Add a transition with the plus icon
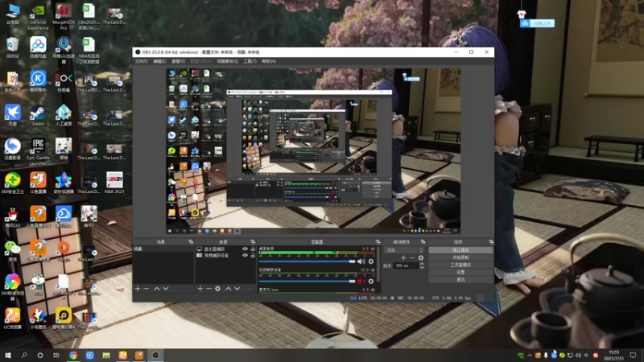This screenshot has width=644, height=362. pos(403,257)
